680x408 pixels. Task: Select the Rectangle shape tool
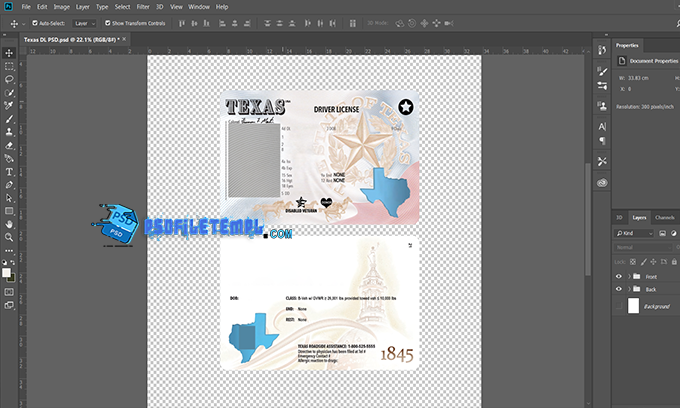point(9,211)
